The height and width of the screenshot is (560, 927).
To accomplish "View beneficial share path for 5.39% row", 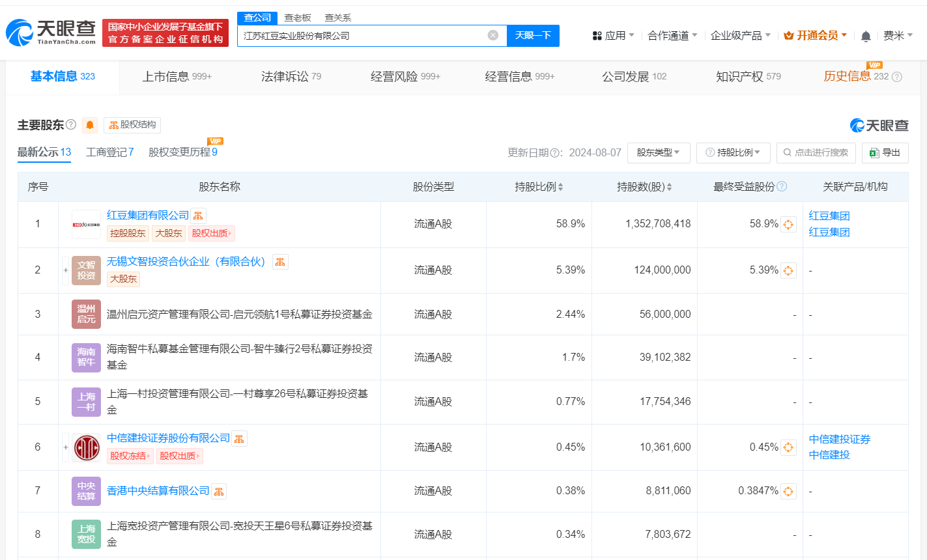I will 788,270.
